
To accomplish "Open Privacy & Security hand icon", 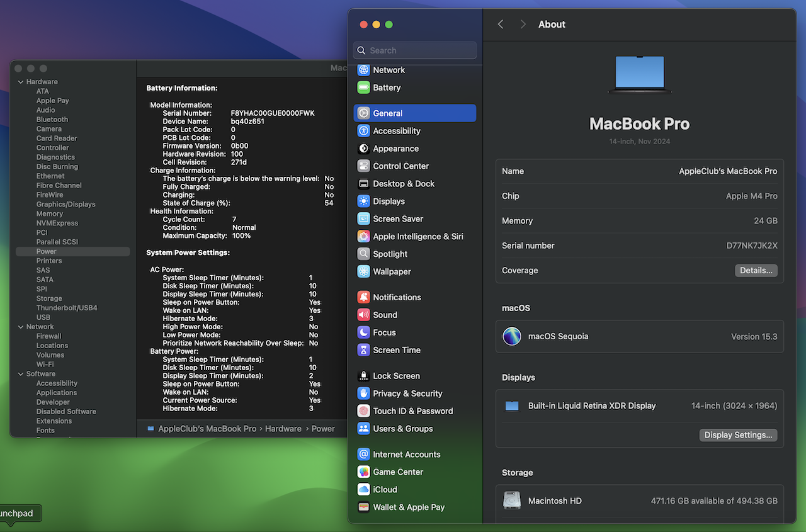I will [x=363, y=393].
